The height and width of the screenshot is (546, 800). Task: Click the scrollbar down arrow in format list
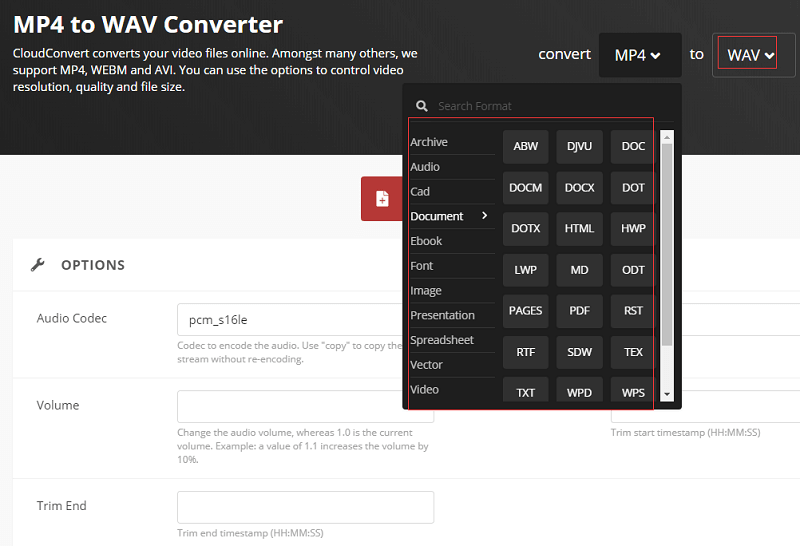coord(667,394)
